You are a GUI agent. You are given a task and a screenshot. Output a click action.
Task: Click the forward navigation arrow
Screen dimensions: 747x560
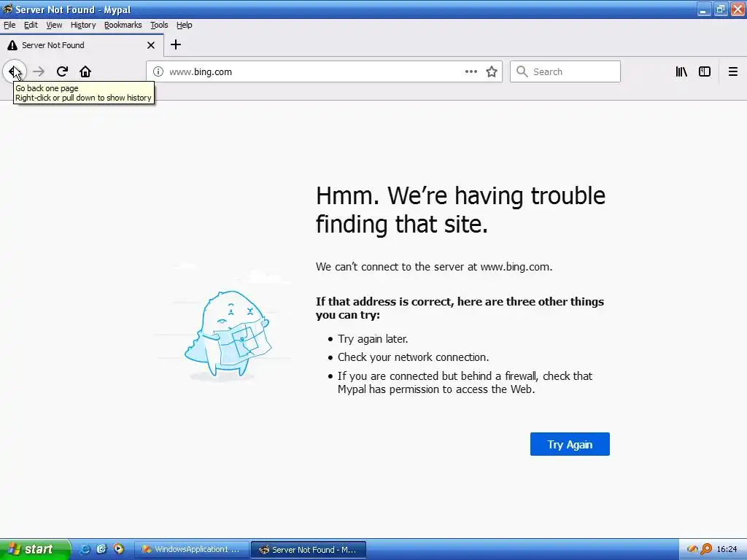tap(39, 71)
